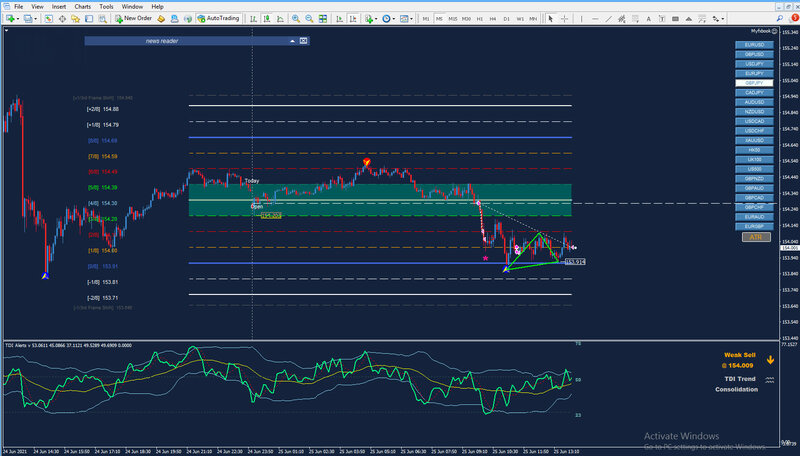Select the M5 timeframe
This screenshot has height=456, width=800.
pyautogui.click(x=439, y=19)
